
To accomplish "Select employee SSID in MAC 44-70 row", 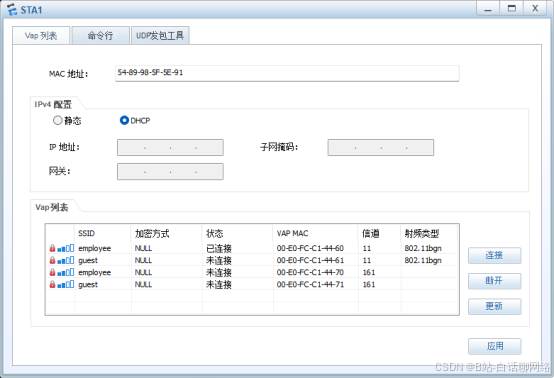I will [94, 272].
